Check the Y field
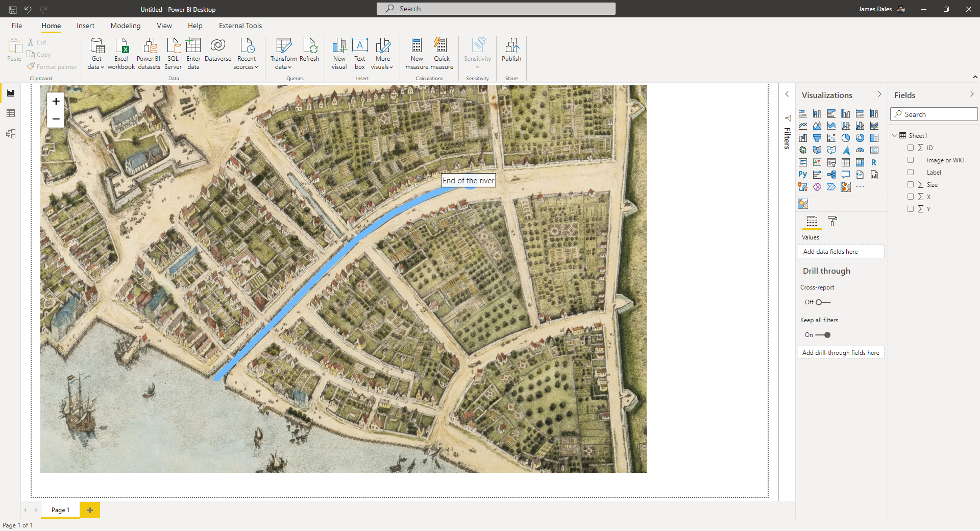Image resolution: width=980 pixels, height=531 pixels. pyautogui.click(x=911, y=209)
